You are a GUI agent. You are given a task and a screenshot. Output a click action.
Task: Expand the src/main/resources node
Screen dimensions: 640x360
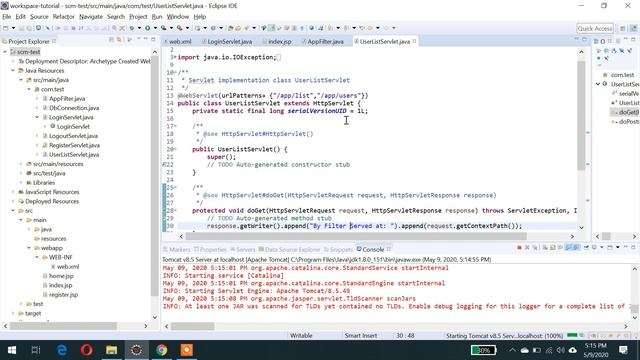click(x=21, y=164)
